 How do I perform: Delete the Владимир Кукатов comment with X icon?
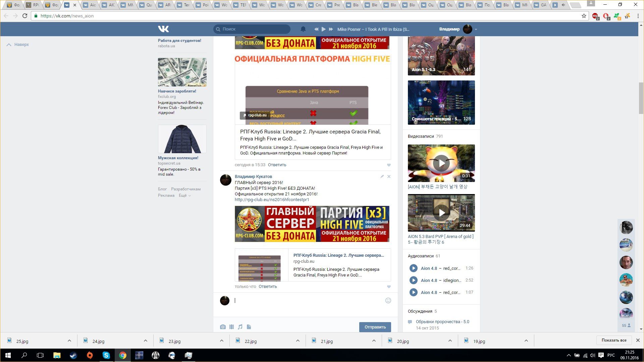pyautogui.click(x=389, y=176)
